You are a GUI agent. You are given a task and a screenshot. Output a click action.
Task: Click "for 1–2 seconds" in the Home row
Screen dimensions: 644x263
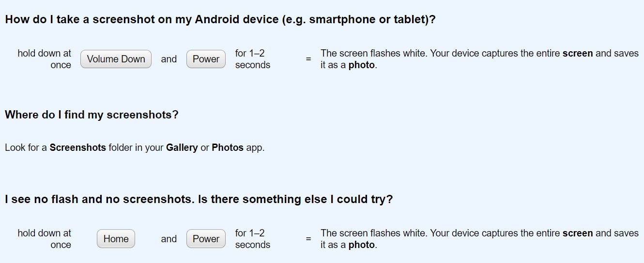point(252,239)
